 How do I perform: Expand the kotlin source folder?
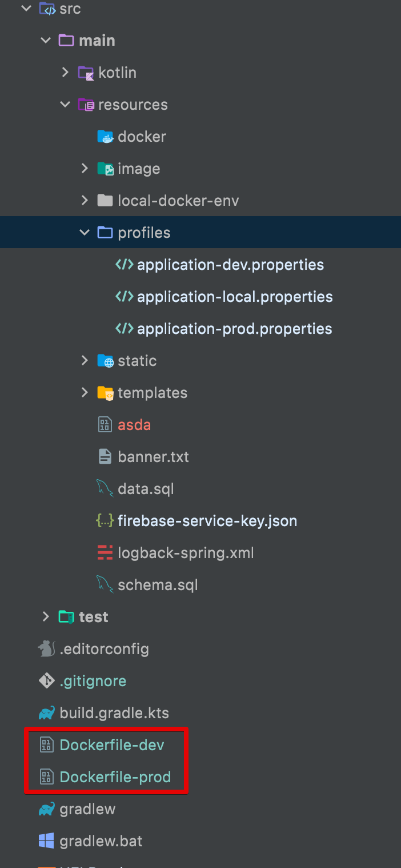coord(65,73)
